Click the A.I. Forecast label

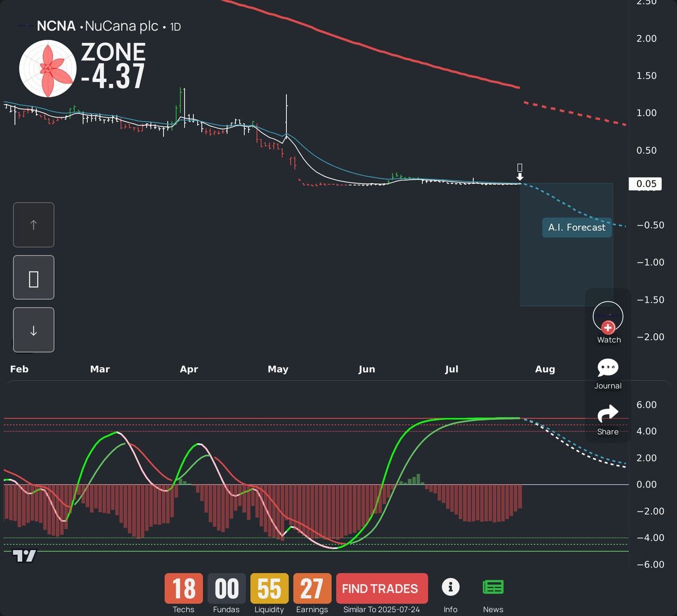coord(577,228)
